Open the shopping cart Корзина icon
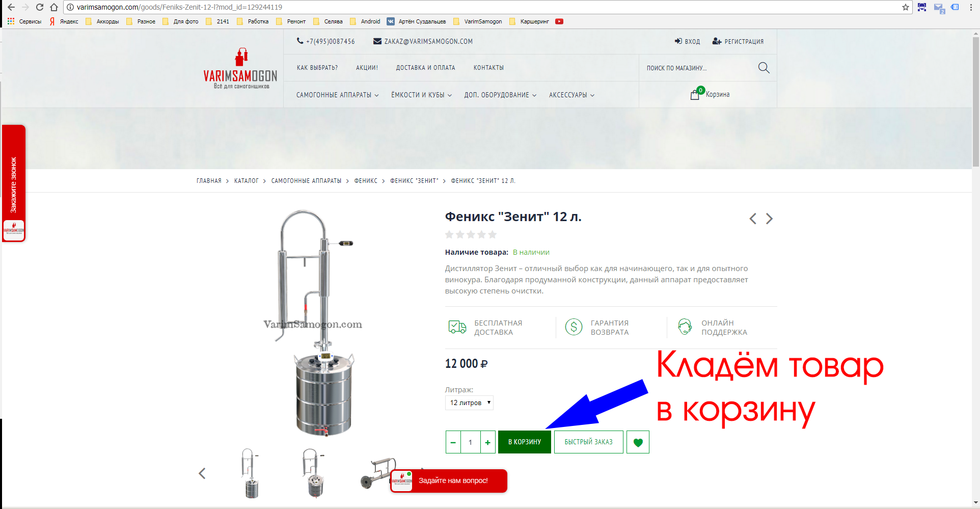This screenshot has height=509, width=980. pyautogui.click(x=695, y=94)
